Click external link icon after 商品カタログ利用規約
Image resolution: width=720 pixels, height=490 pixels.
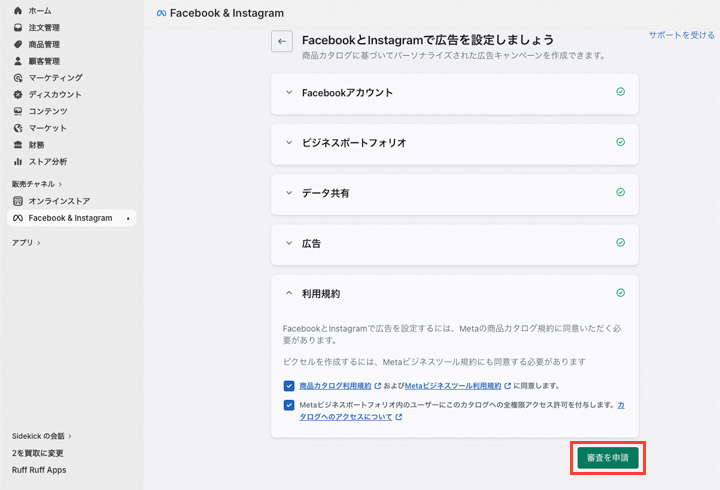tap(378, 386)
